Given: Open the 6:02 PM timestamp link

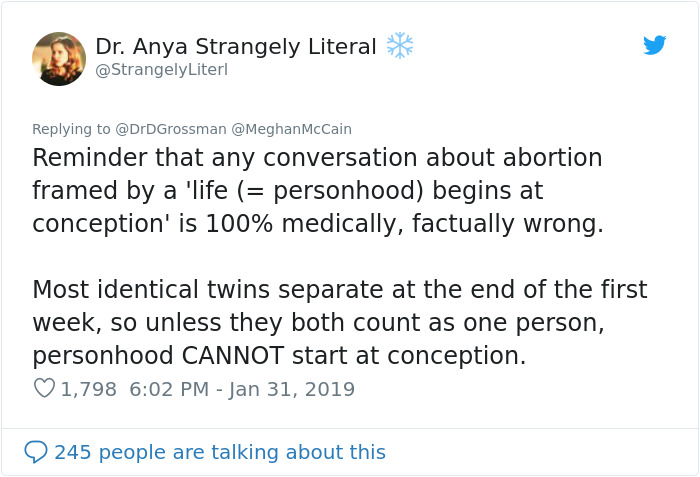Looking at the screenshot, I should tap(170, 389).
